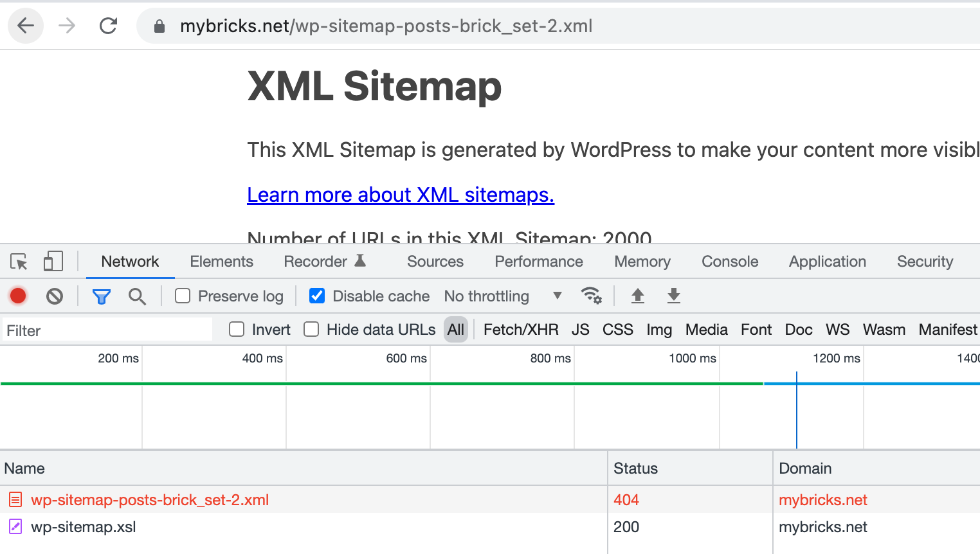Import HAR file via upload icon

pyautogui.click(x=637, y=296)
